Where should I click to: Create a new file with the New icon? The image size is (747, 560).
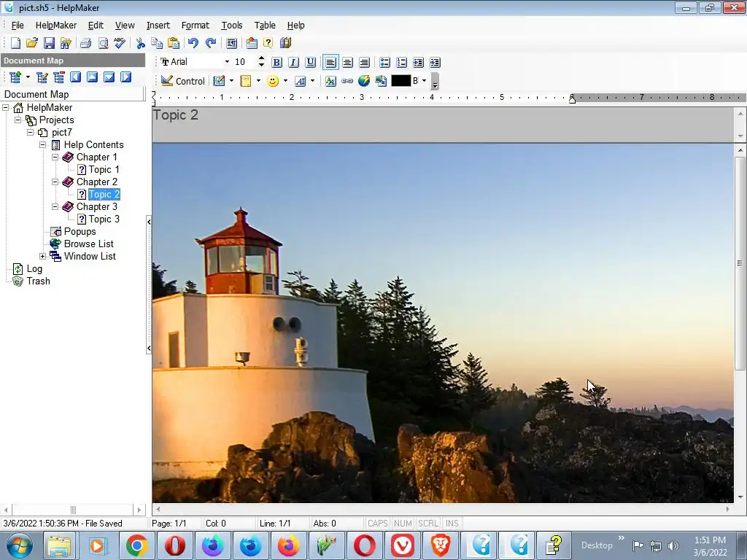click(15, 43)
